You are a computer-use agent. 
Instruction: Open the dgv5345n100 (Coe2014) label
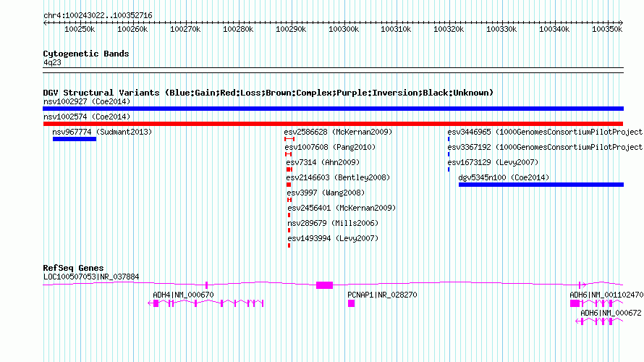coord(504,177)
